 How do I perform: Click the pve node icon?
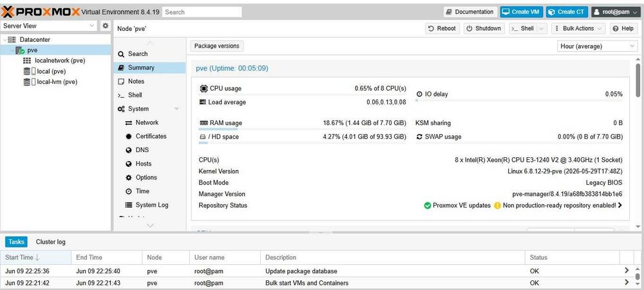21,50
